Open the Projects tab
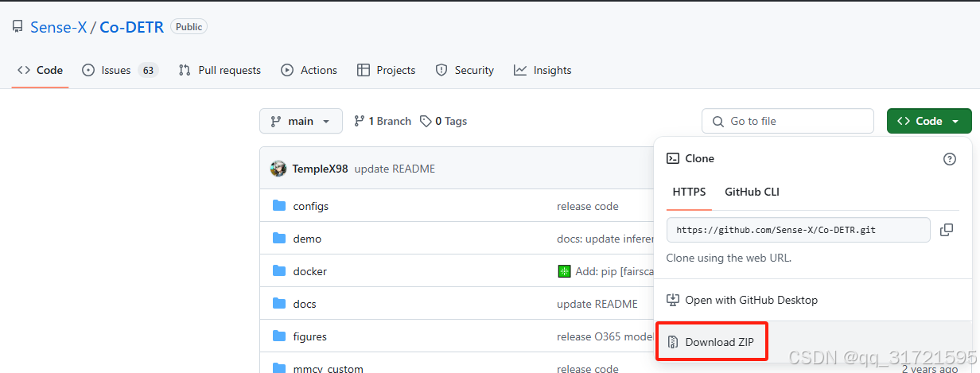The height and width of the screenshot is (373, 980). pos(386,70)
